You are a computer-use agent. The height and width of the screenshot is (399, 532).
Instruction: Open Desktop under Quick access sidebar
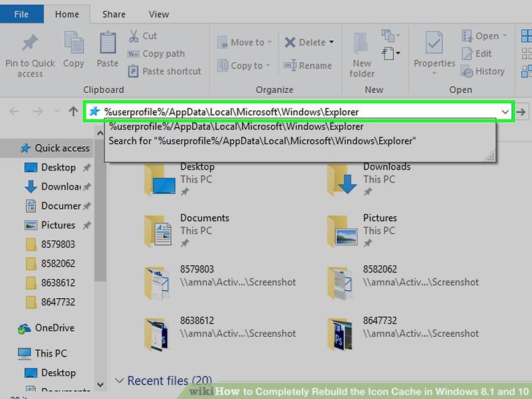[x=50, y=167]
